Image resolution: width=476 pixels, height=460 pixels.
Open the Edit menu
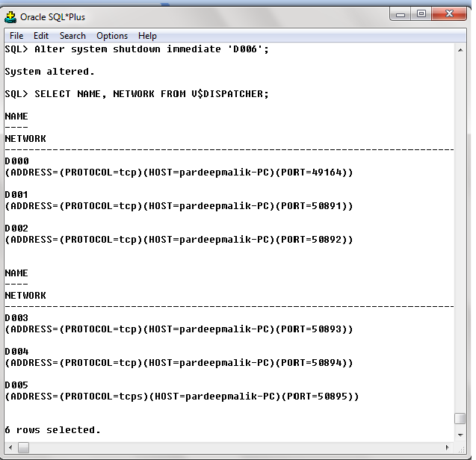click(41, 36)
